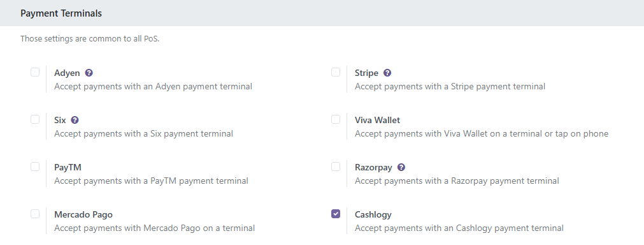Open the Stripe help question-mark icon

click(387, 73)
